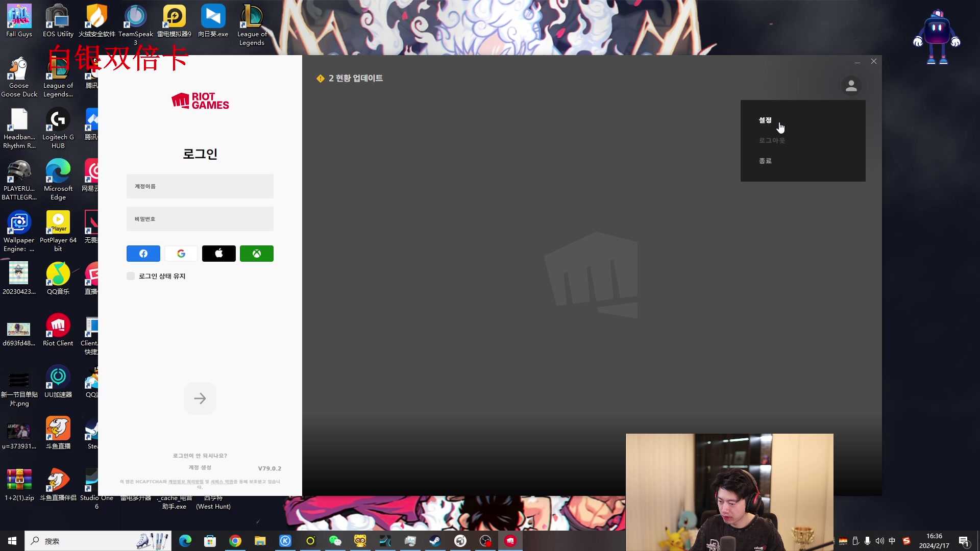The width and height of the screenshot is (980, 551).
Task: Select the Goose Goose Duck desktop icon
Action: click(x=19, y=77)
